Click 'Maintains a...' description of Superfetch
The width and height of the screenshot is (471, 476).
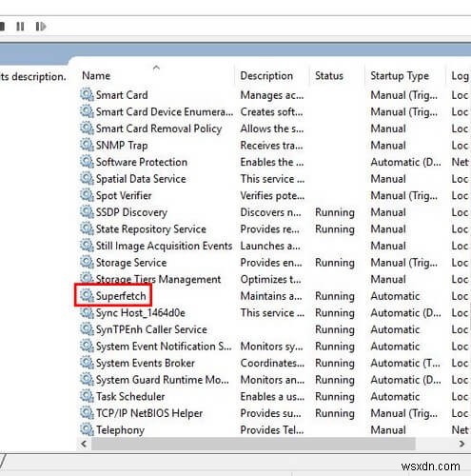click(271, 296)
